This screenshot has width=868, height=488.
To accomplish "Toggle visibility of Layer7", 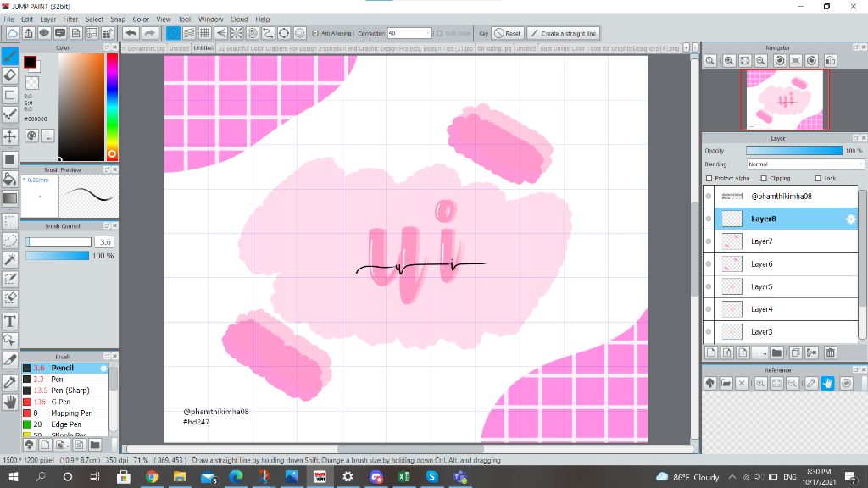I will (709, 241).
